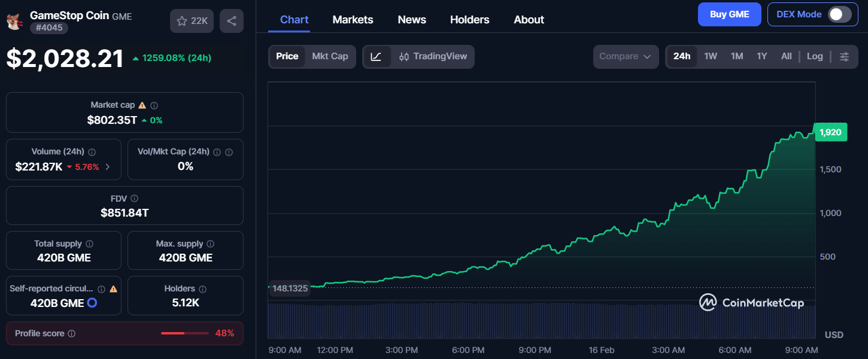The height and width of the screenshot is (359, 868).
Task: Switch to the Chart tab
Action: [x=295, y=20]
